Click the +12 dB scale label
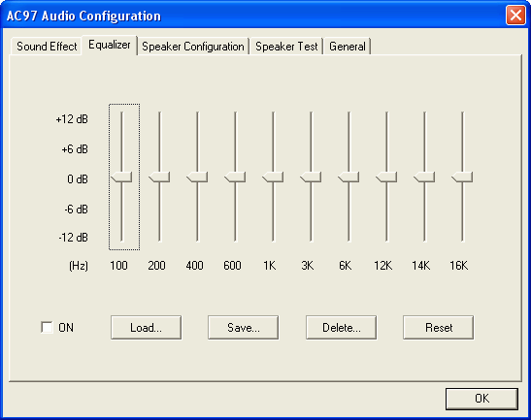 point(72,119)
